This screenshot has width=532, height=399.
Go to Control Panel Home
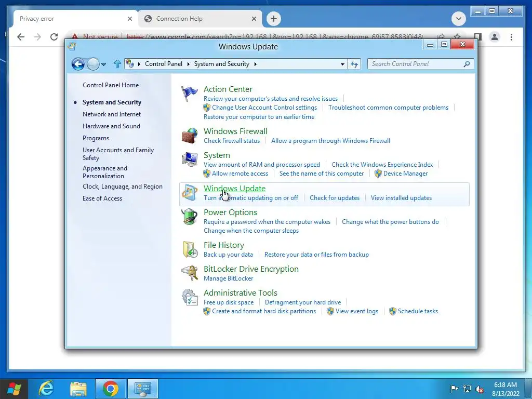[x=111, y=85]
